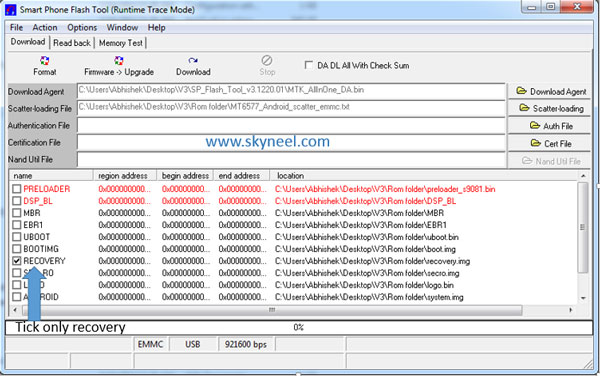Switch to the Read back tab
Screen dimensions: 600x376
coord(72,43)
